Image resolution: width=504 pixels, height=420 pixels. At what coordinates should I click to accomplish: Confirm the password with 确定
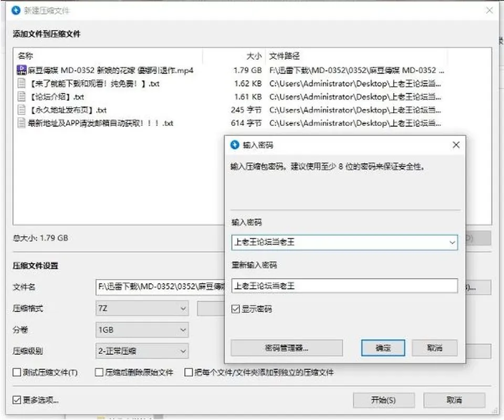tap(383, 348)
